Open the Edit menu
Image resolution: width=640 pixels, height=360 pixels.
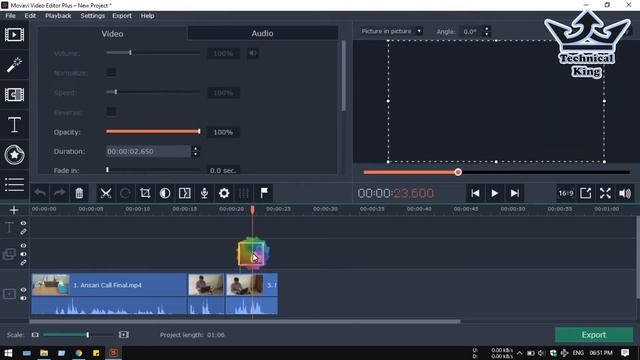pyautogui.click(x=30, y=16)
